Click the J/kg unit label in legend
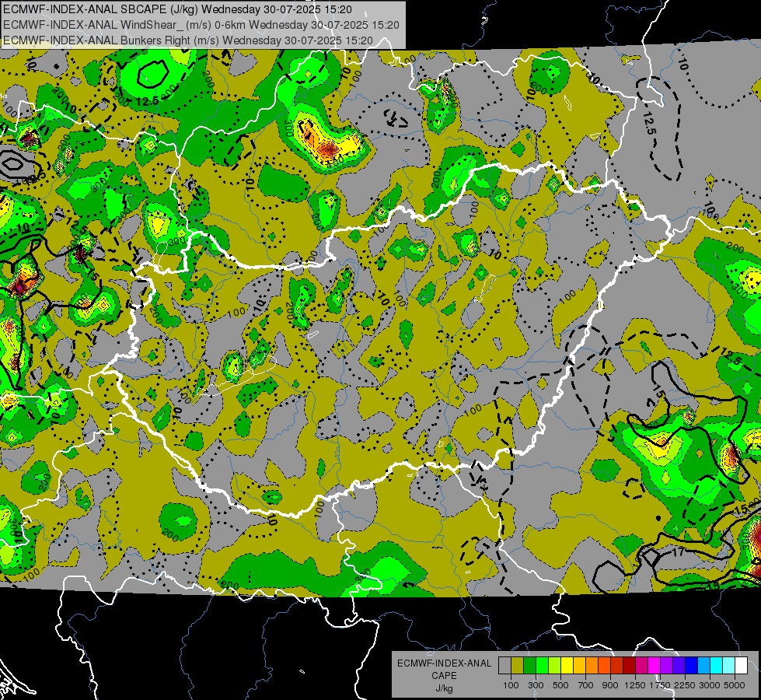 coord(444,688)
